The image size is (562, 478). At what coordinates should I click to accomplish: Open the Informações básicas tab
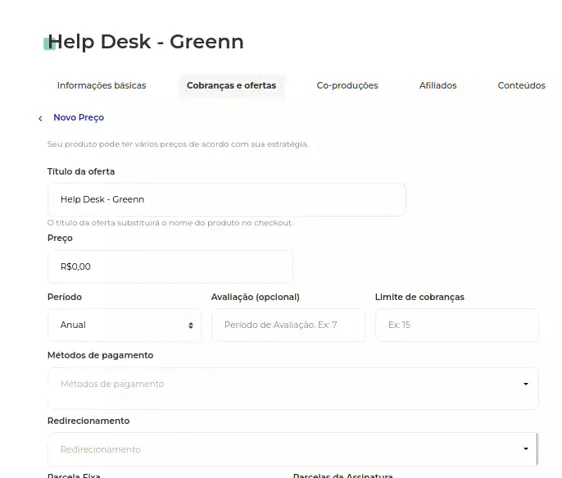click(101, 86)
